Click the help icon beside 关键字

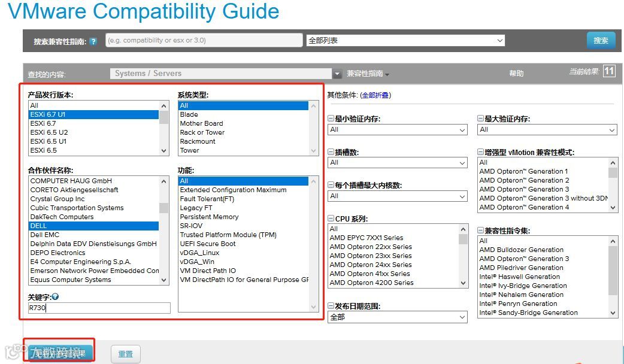coord(55,297)
